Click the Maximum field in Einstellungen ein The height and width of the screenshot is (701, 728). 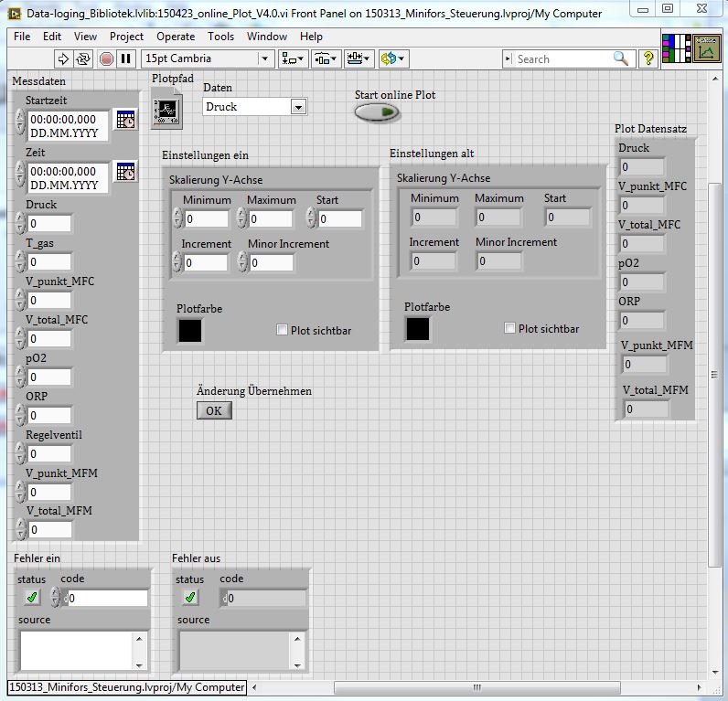pos(271,219)
